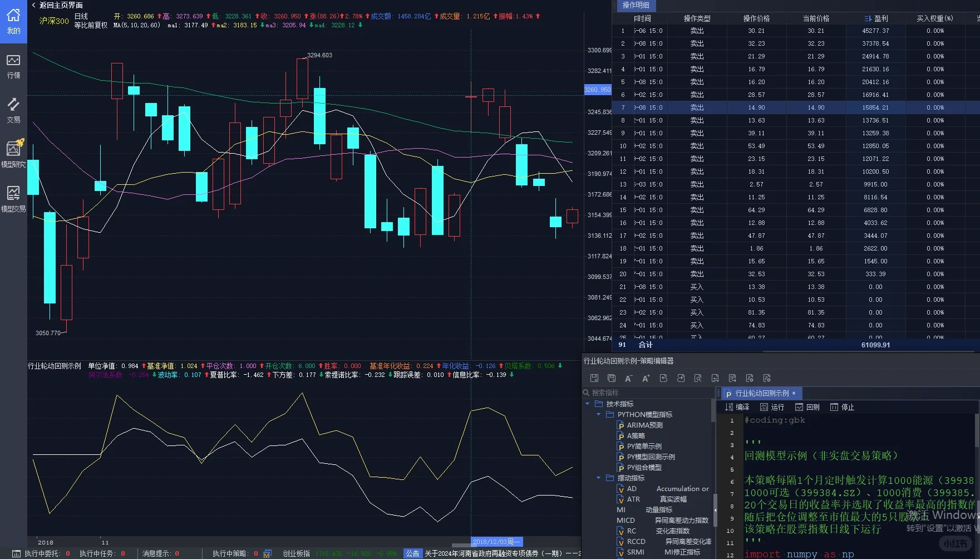Select RCCD 异同离差变化率 indicator
Screen dimensions: 980x559
(x=664, y=541)
